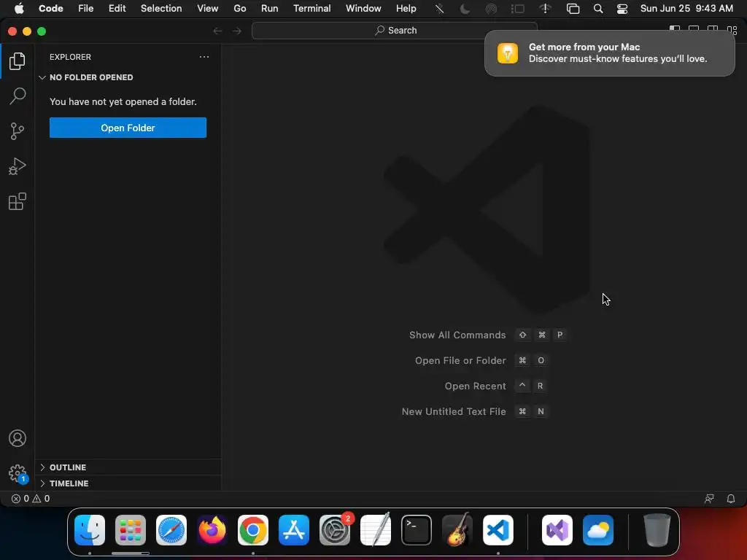
Task: Collapse the No Folder Opened section
Action: coord(128,77)
